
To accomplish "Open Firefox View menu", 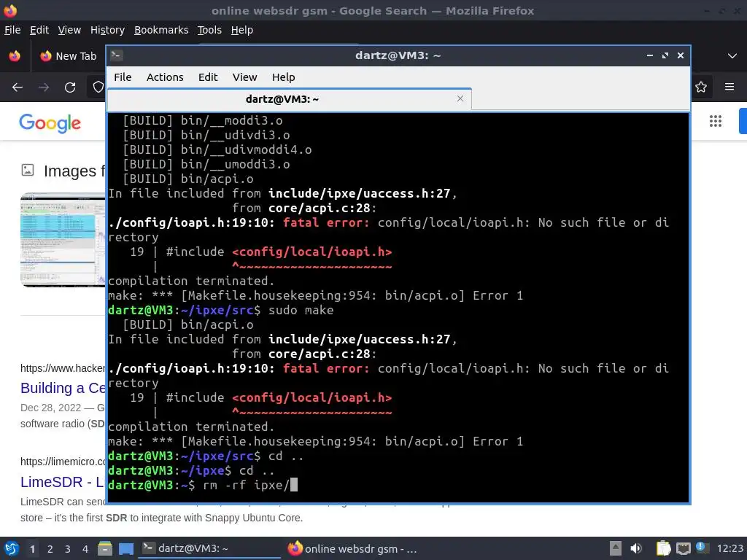I will point(69,30).
